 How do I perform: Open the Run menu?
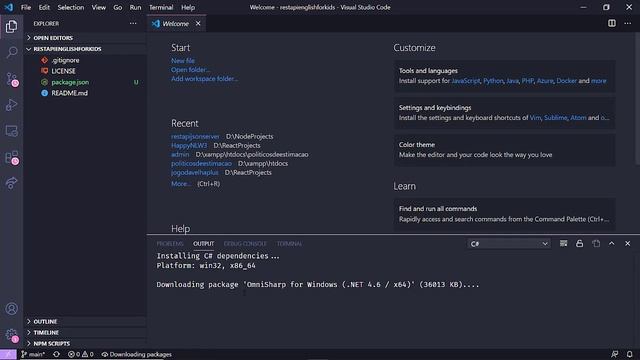(135, 7)
